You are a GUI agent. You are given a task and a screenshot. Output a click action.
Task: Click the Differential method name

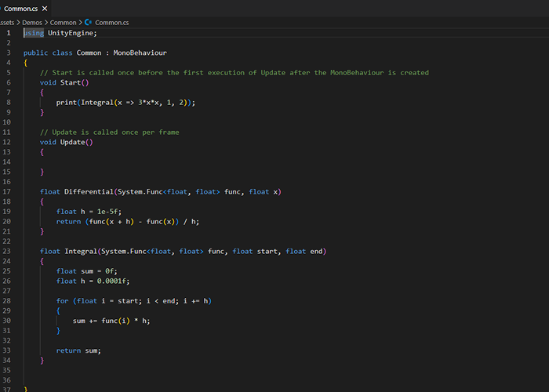coord(91,192)
